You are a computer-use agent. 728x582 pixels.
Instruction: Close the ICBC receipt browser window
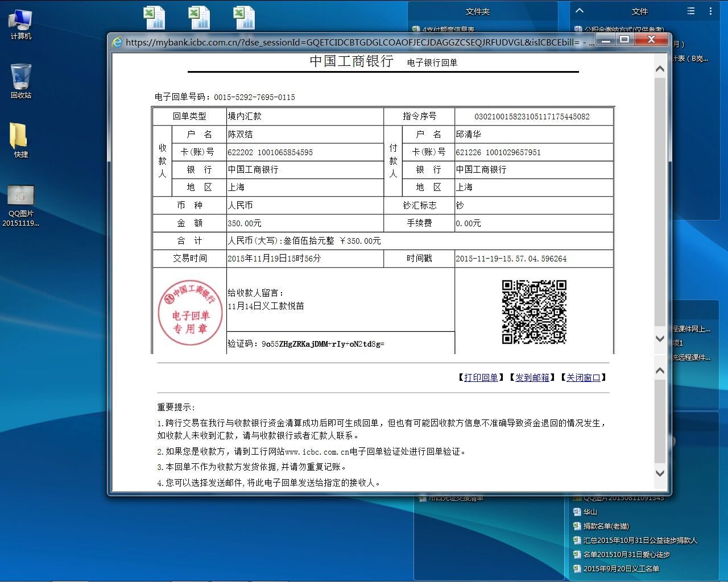(651, 40)
